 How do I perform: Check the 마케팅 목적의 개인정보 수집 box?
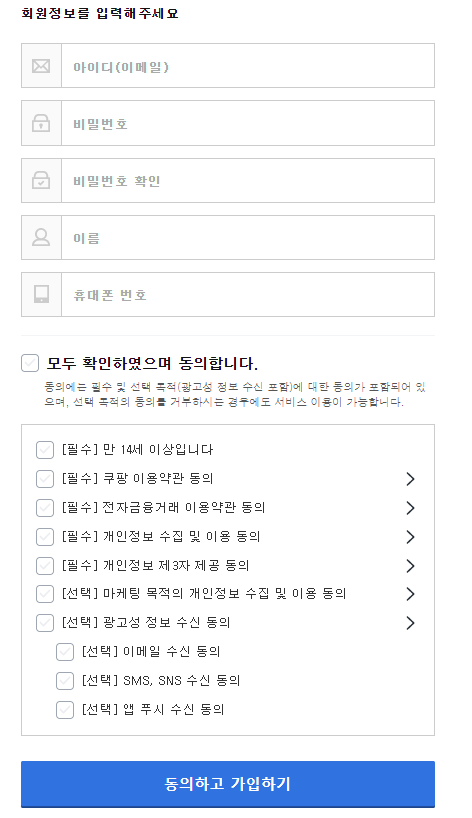45,594
